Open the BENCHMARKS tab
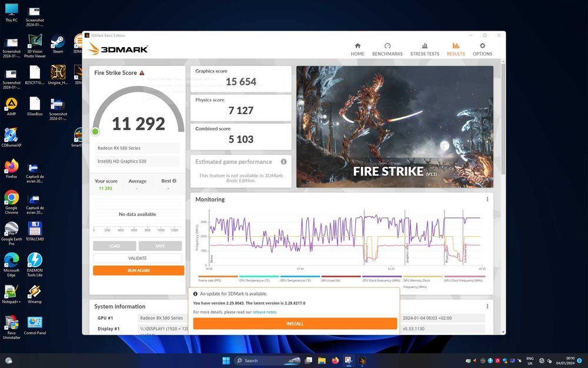 point(387,49)
